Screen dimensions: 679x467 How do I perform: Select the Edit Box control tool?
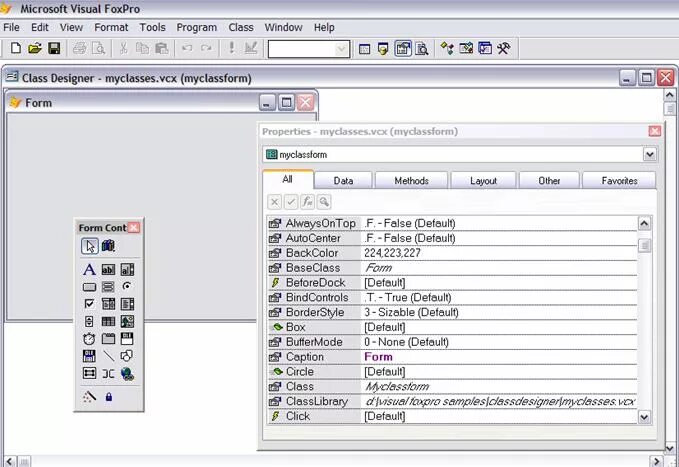pos(127,269)
